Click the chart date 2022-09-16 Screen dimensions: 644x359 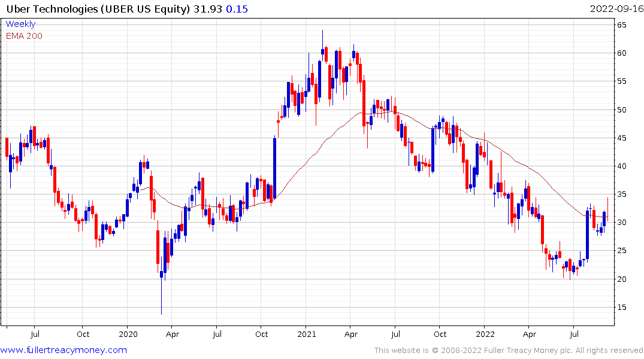616,8
